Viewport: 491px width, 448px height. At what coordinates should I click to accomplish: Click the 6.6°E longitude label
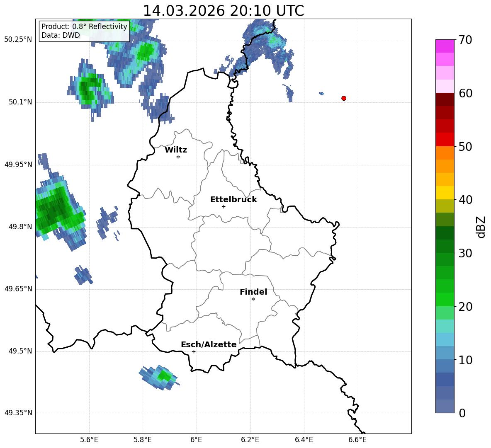[x=357, y=440]
